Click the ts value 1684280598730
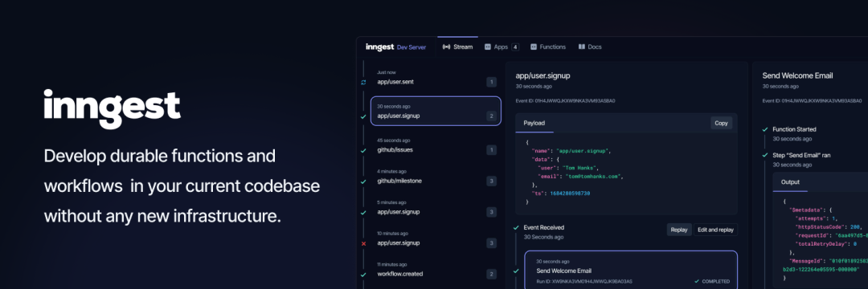This screenshot has height=289, width=868. click(x=570, y=193)
